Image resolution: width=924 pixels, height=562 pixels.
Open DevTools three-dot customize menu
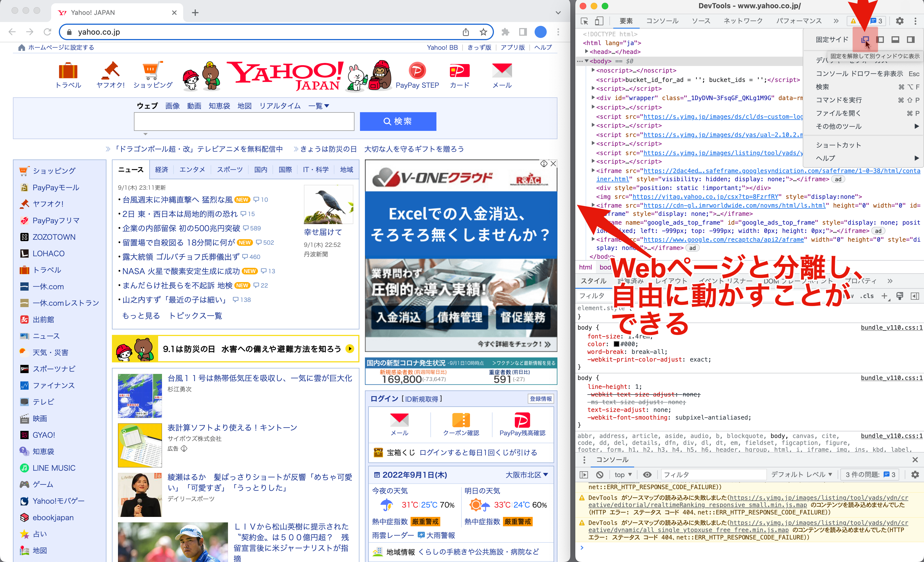pyautogui.click(x=915, y=21)
